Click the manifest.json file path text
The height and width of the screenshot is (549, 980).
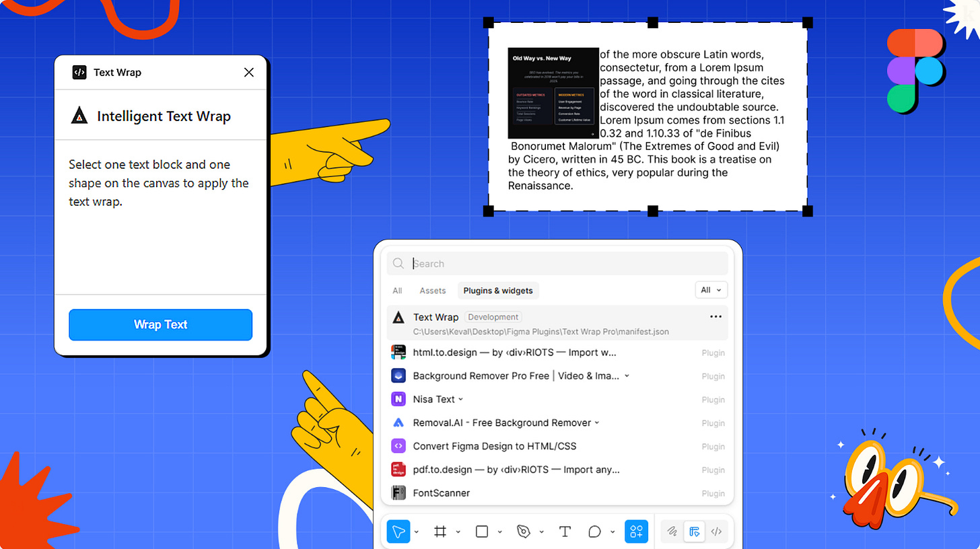pos(541,332)
